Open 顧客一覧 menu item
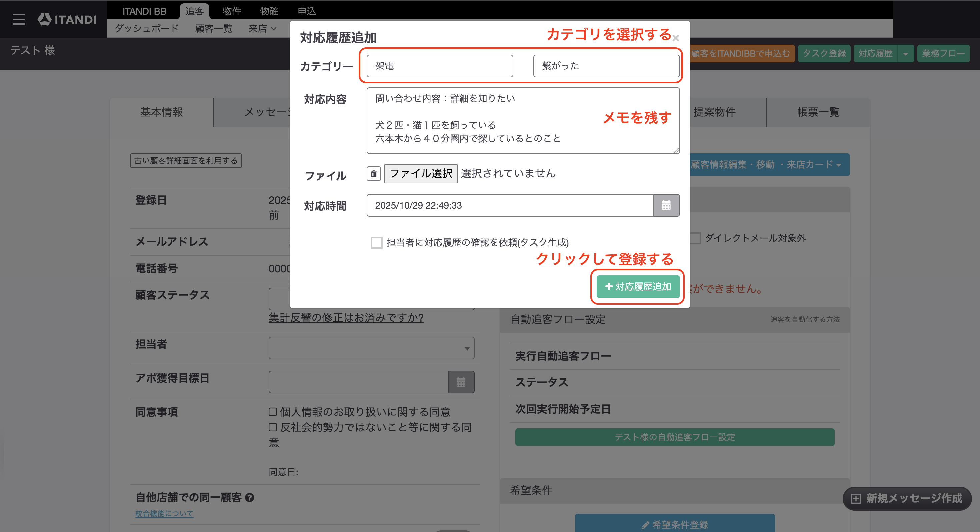Screen dimensions: 980x532 point(214,29)
